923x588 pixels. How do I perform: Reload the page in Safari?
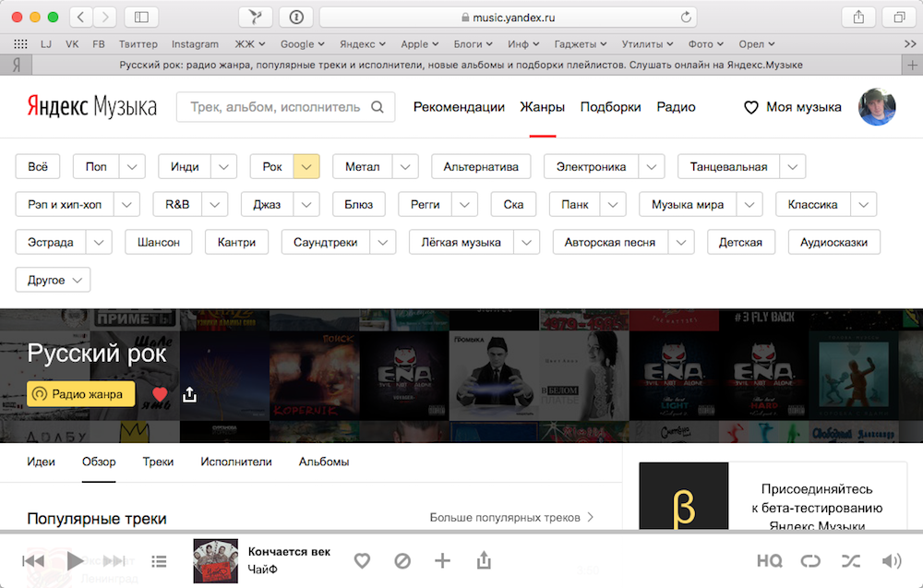pos(686,17)
